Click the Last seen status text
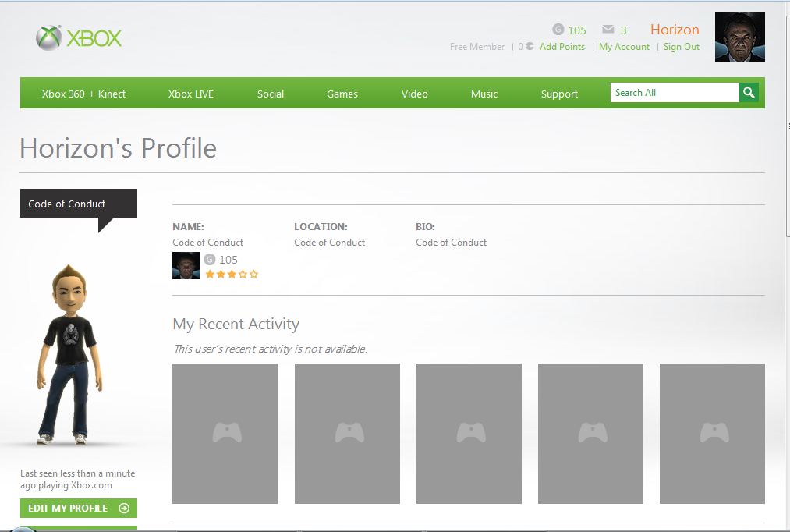Screen dimensions: 790x532 [x=77, y=479]
